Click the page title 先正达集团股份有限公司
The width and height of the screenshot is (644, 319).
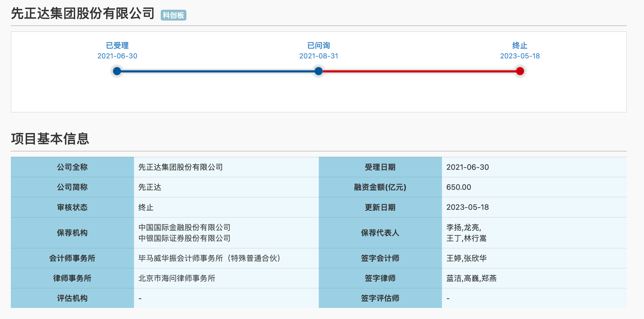click(x=83, y=14)
